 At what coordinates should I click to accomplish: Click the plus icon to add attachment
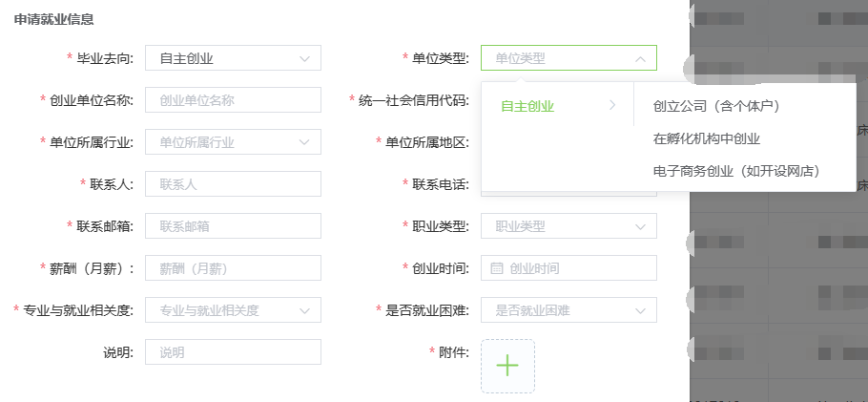(507, 366)
